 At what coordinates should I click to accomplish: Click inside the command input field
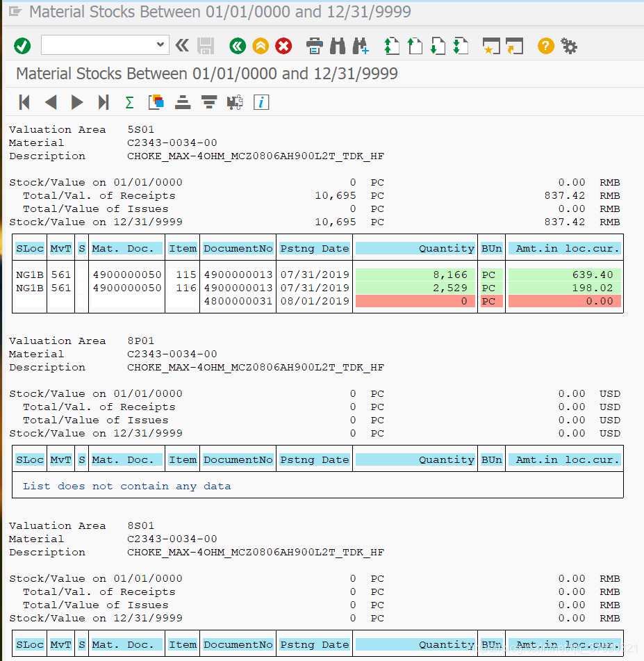click(97, 44)
